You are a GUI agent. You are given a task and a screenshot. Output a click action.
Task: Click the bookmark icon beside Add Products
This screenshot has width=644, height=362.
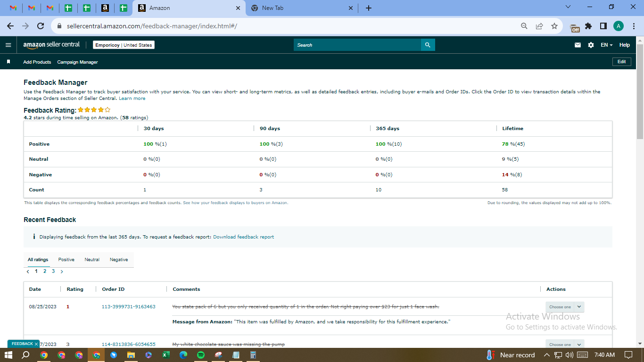click(8, 62)
